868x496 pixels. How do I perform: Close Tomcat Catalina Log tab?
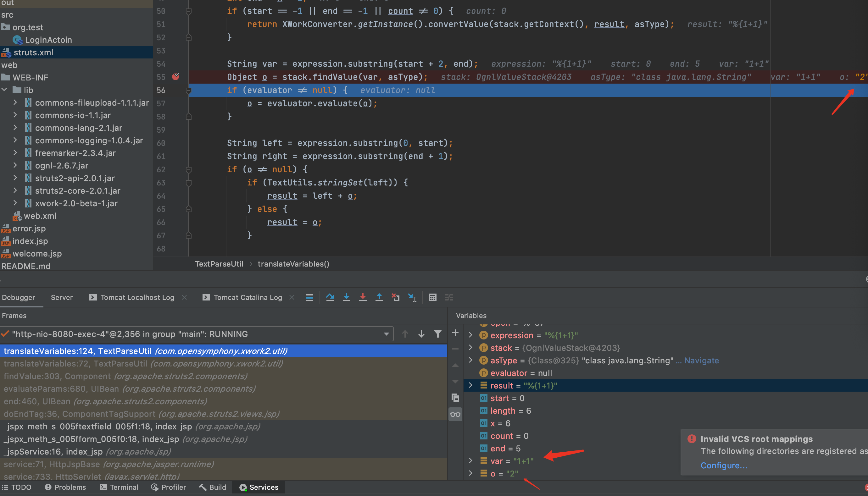[292, 297]
